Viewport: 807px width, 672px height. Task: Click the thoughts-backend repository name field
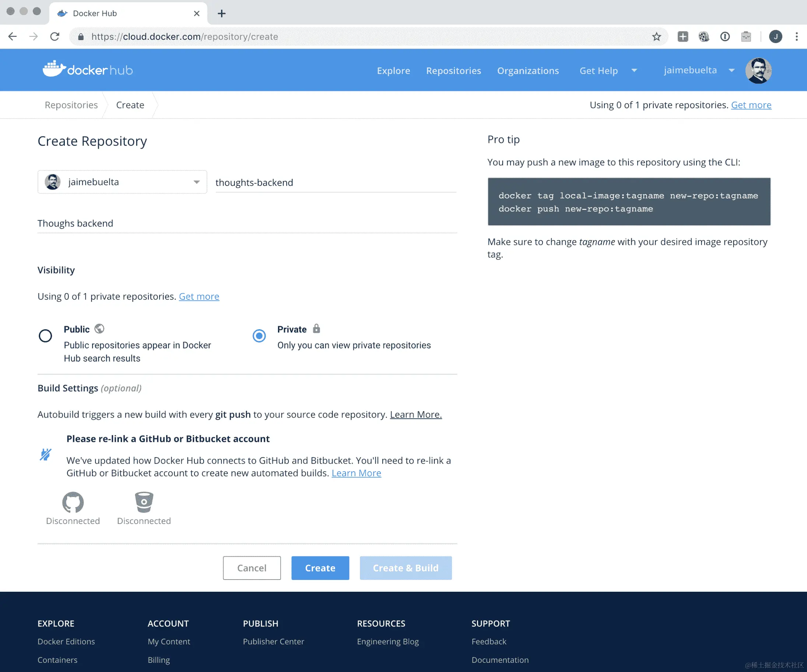pyautogui.click(x=335, y=183)
